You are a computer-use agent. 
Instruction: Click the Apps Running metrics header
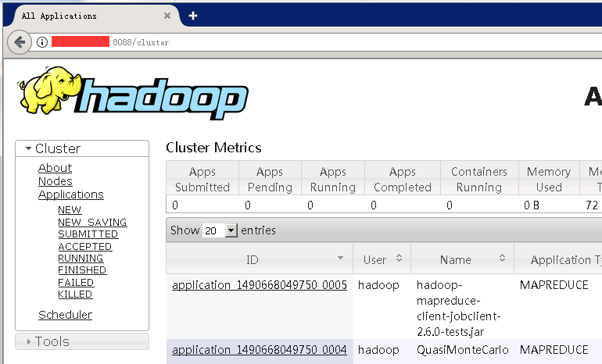click(333, 179)
